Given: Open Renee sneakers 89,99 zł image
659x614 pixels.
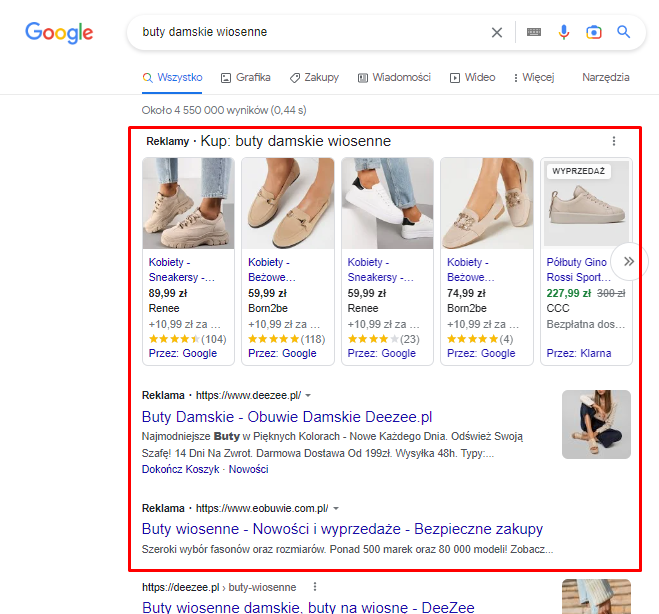Looking at the screenshot, I should (x=188, y=203).
